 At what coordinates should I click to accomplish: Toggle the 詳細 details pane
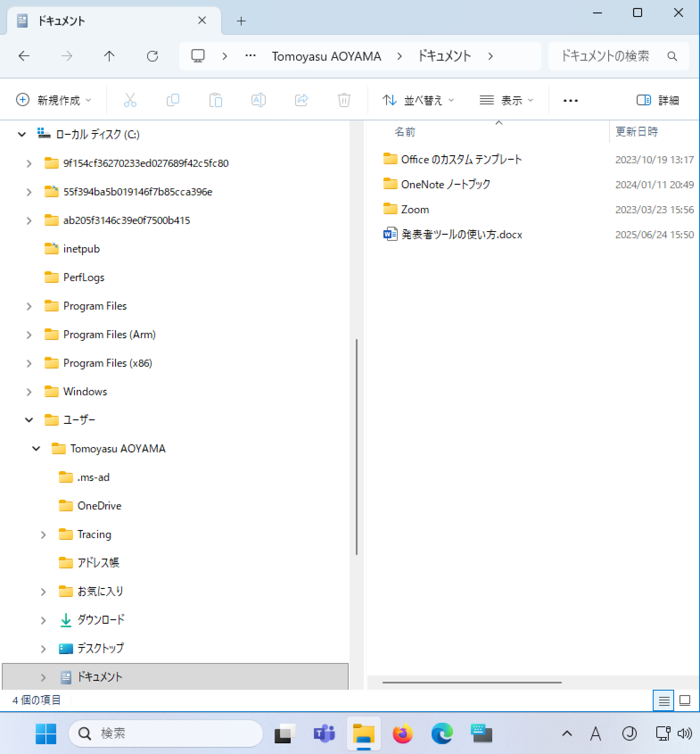[658, 100]
